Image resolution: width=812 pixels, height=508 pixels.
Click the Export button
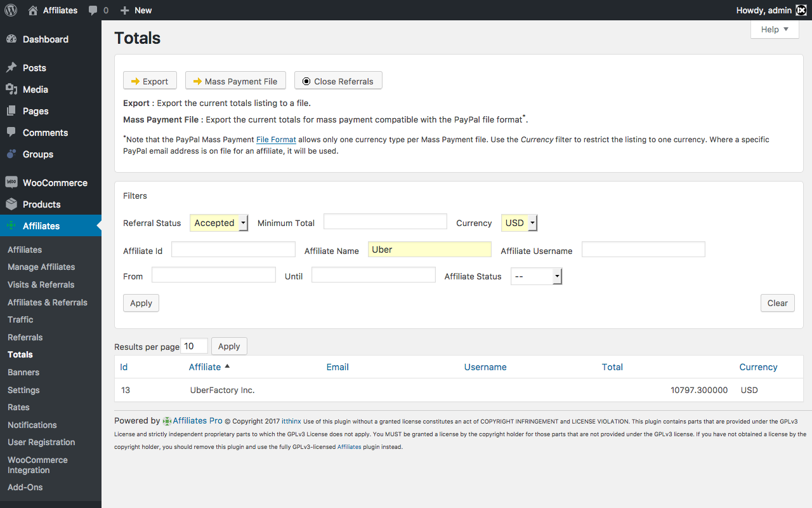point(150,81)
